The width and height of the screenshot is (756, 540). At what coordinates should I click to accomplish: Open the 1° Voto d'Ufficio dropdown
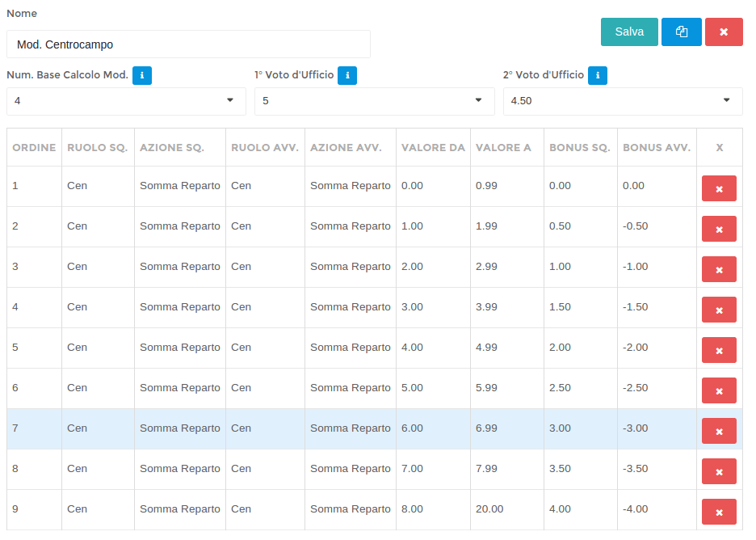(374, 101)
